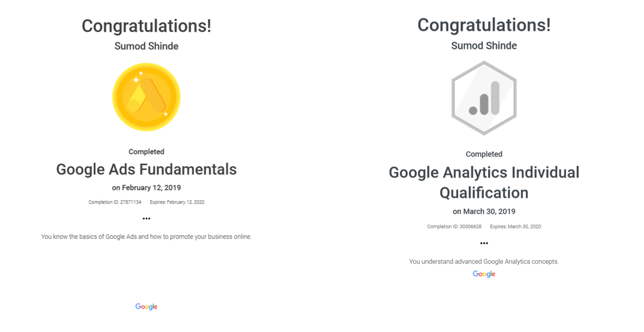Click the right Congratulations! heading
The width and height of the screenshot is (644, 332).
click(x=484, y=25)
